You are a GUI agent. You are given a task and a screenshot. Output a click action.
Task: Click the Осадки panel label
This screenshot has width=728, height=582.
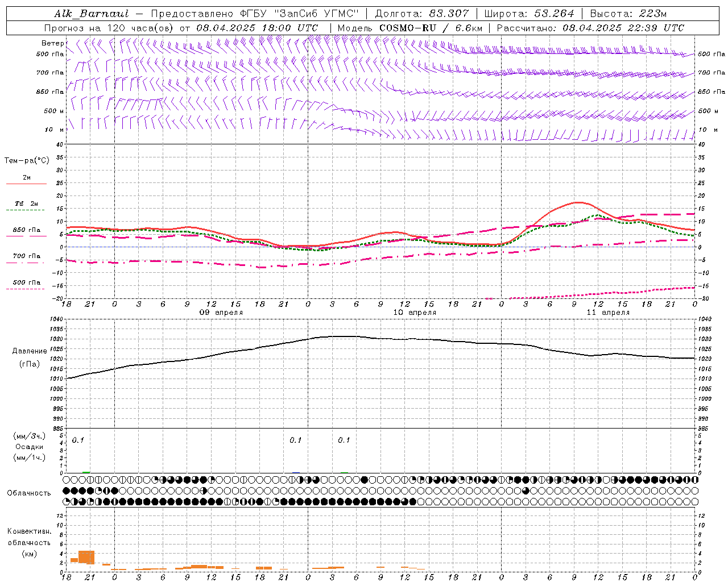30,447
